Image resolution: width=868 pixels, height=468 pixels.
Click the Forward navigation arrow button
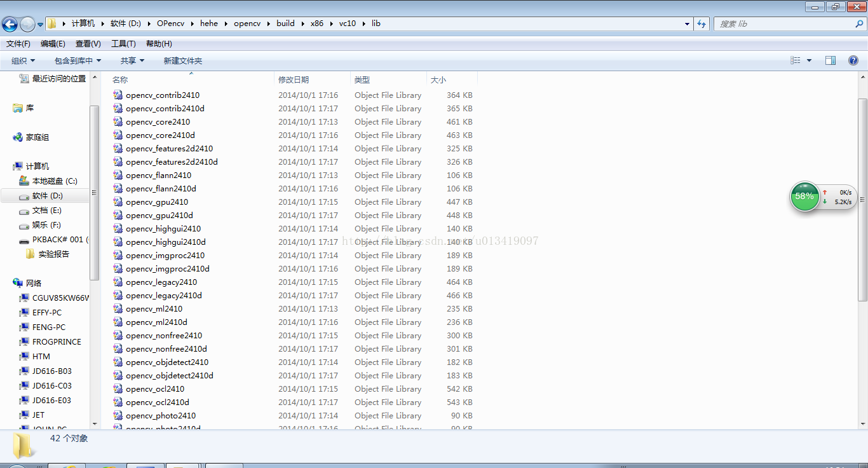coord(27,24)
